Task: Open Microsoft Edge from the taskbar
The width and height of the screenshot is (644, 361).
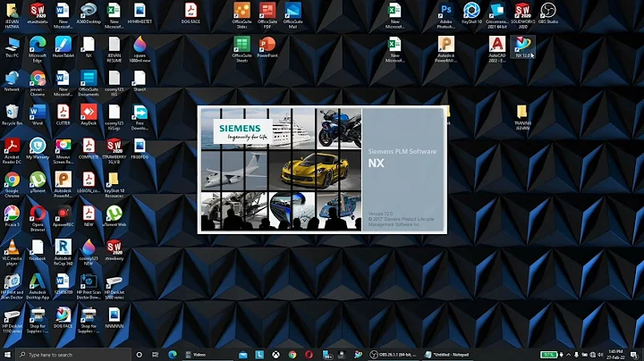Action: (x=173, y=355)
